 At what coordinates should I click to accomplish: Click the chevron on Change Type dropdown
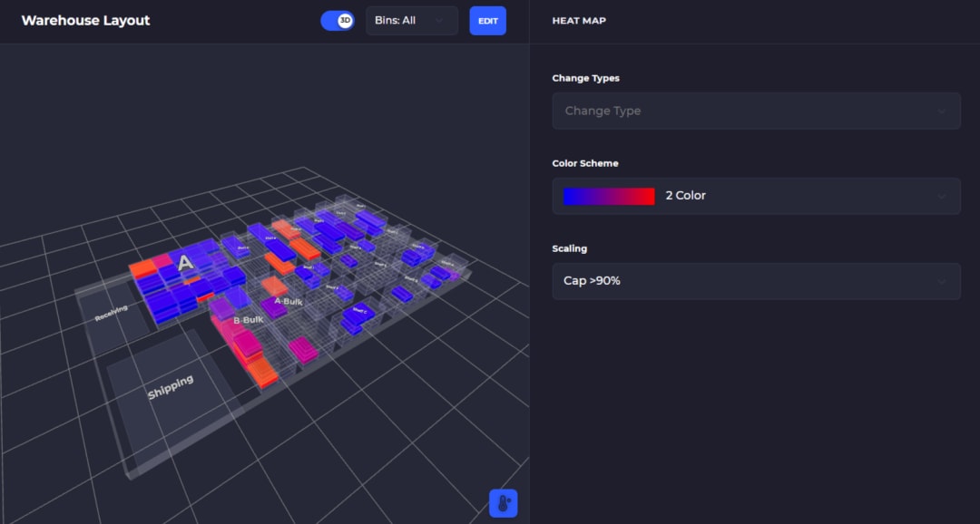click(x=941, y=112)
